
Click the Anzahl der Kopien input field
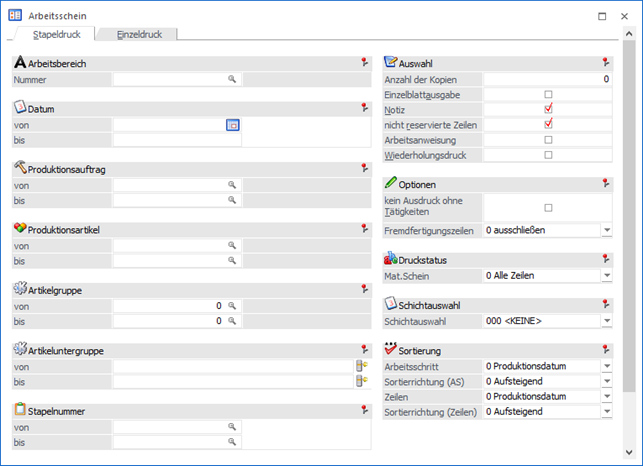pyautogui.click(x=547, y=78)
